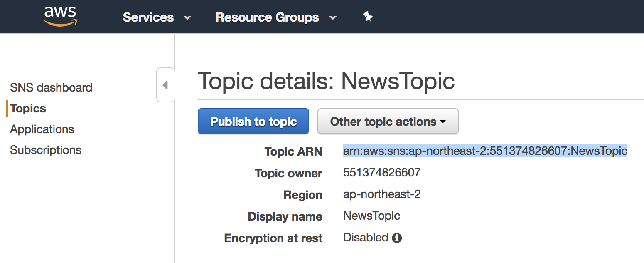Click the Topic owner label
Screen dimensions: 644x263
pyautogui.click(x=289, y=173)
